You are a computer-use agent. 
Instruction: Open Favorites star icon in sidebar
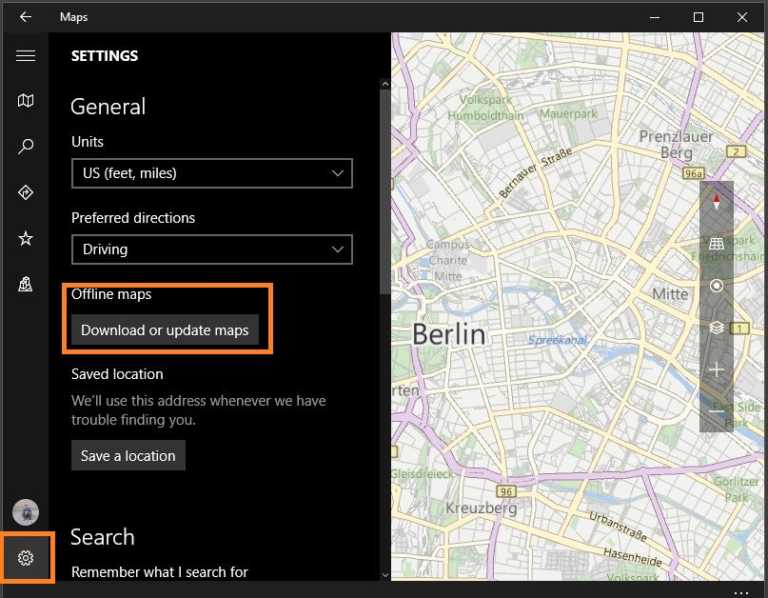[x=25, y=239]
